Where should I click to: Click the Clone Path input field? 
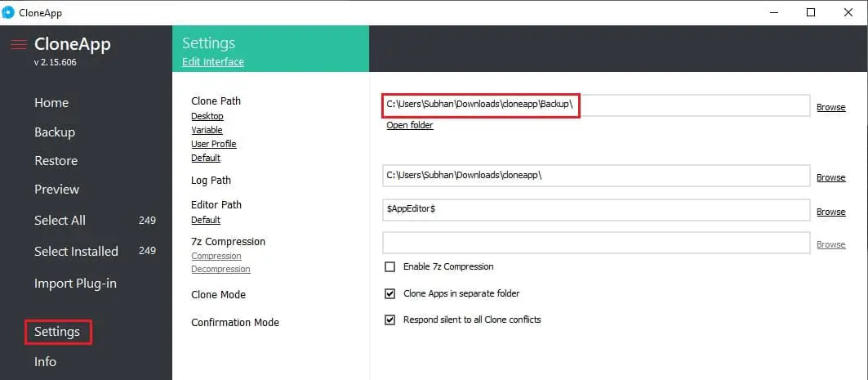pyautogui.click(x=596, y=105)
